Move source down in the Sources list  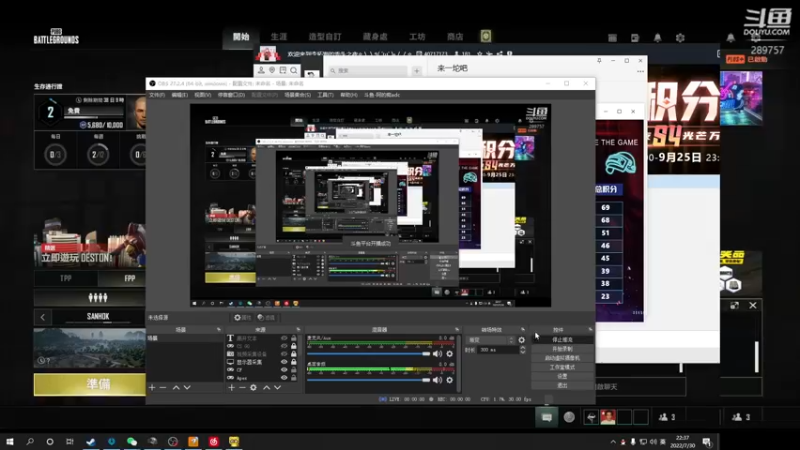(278, 388)
